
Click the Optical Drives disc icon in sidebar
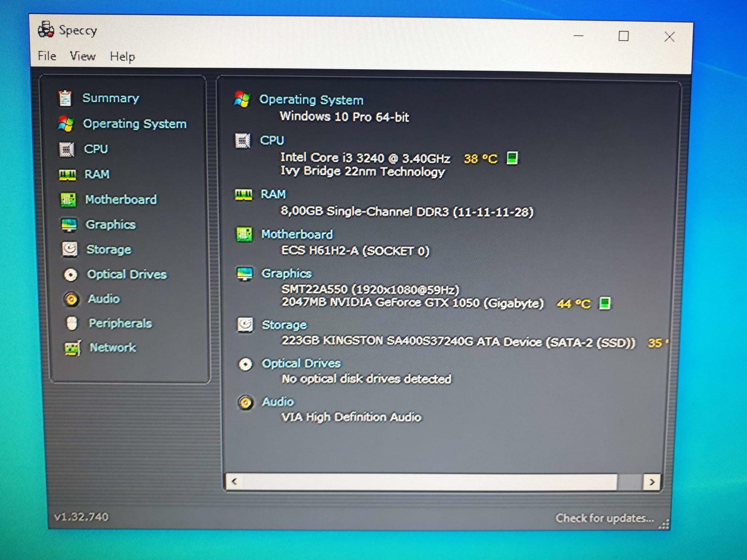(71, 275)
